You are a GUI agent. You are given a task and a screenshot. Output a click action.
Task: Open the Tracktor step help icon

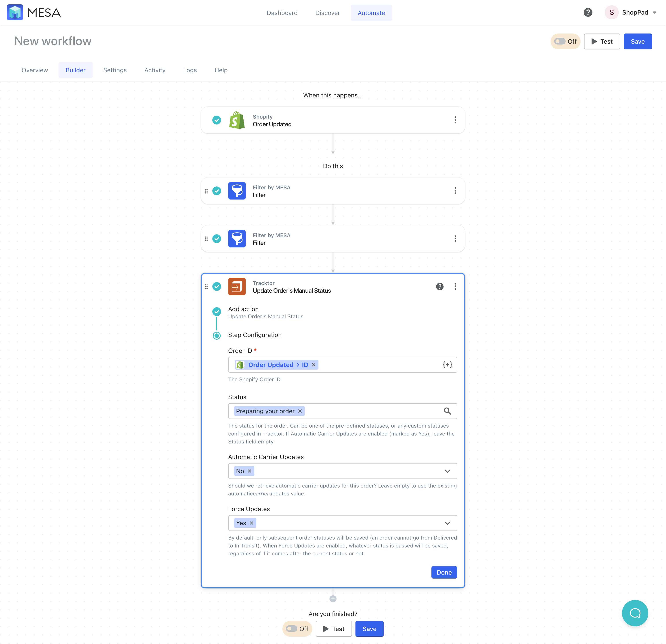[440, 287]
